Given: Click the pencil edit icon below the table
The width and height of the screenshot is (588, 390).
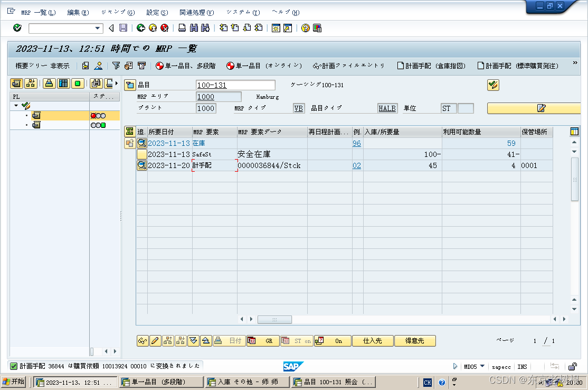Looking at the screenshot, I should (155, 341).
